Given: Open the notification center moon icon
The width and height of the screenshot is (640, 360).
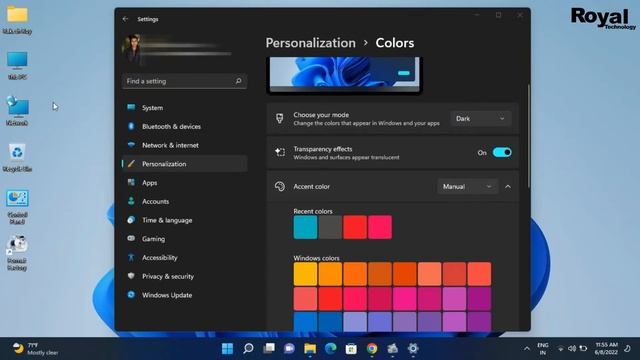Looking at the screenshot, I should [628, 349].
